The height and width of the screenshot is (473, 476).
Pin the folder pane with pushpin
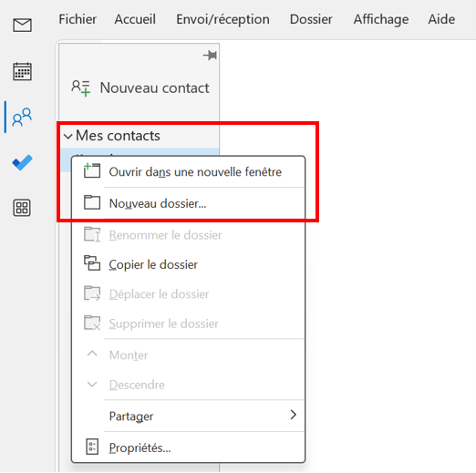click(x=210, y=56)
